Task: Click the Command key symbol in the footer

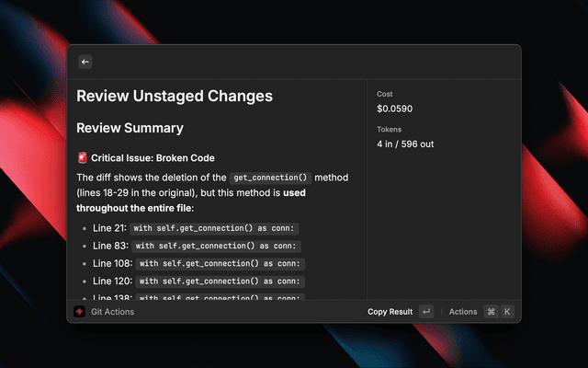Action: (492, 312)
